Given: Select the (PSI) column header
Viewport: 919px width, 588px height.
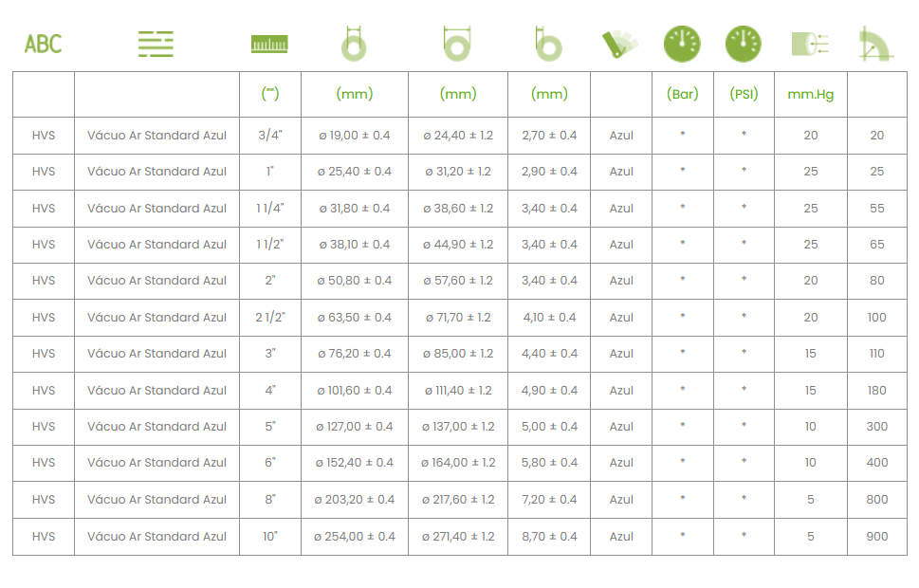Looking at the screenshot, I should click(x=744, y=95).
